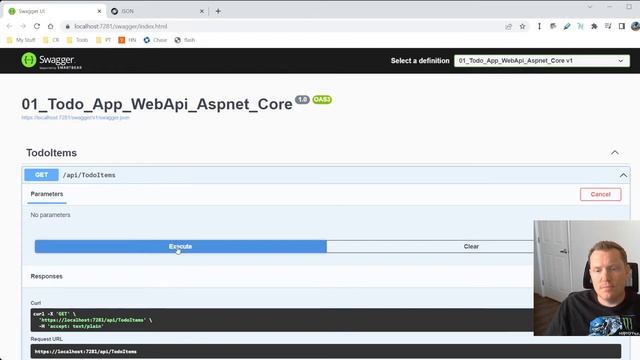This screenshot has width=640, height=360.
Task: Open the media control playlist icon
Action: (x=608, y=26)
